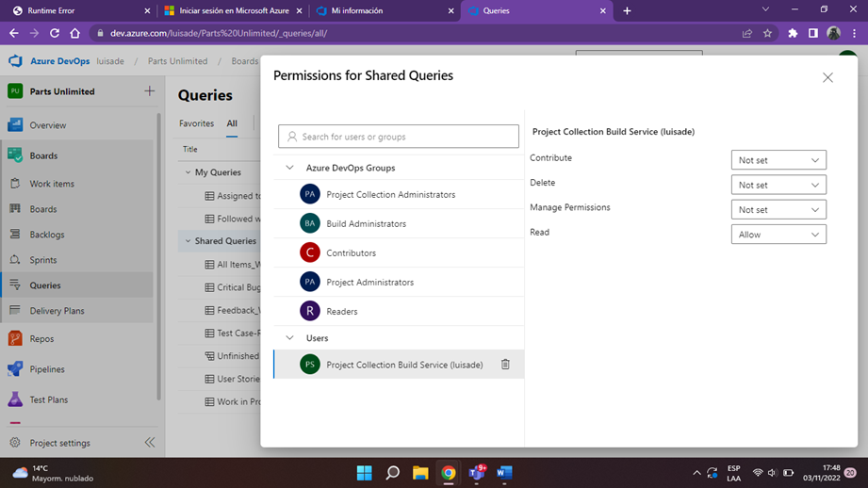This screenshot has width=868, height=488.
Task: Go back in browser
Action: click(14, 33)
